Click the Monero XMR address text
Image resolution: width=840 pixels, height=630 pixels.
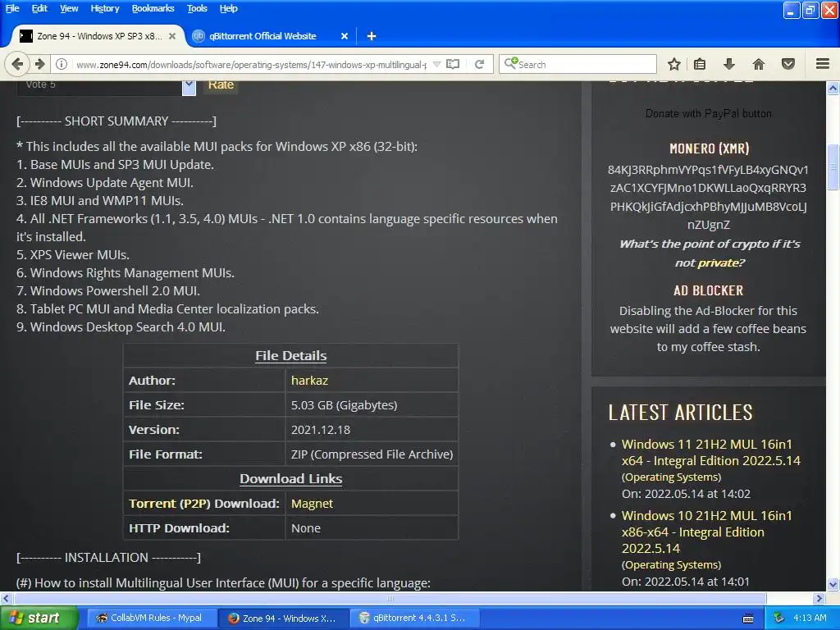tap(708, 197)
